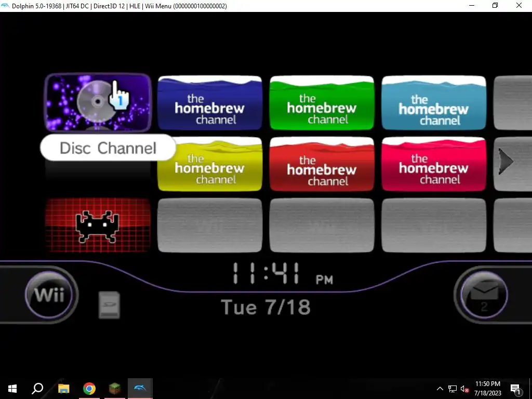Screen dimensions: 532x399
Task: Launch the yellow homebrew channel
Action: [x=210, y=164]
